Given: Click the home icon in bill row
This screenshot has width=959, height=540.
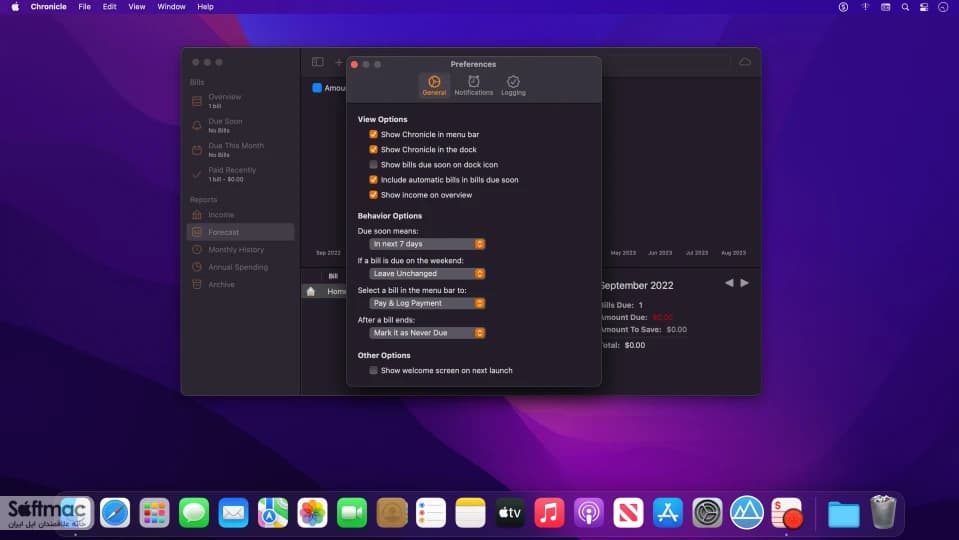Looking at the screenshot, I should pos(311,291).
